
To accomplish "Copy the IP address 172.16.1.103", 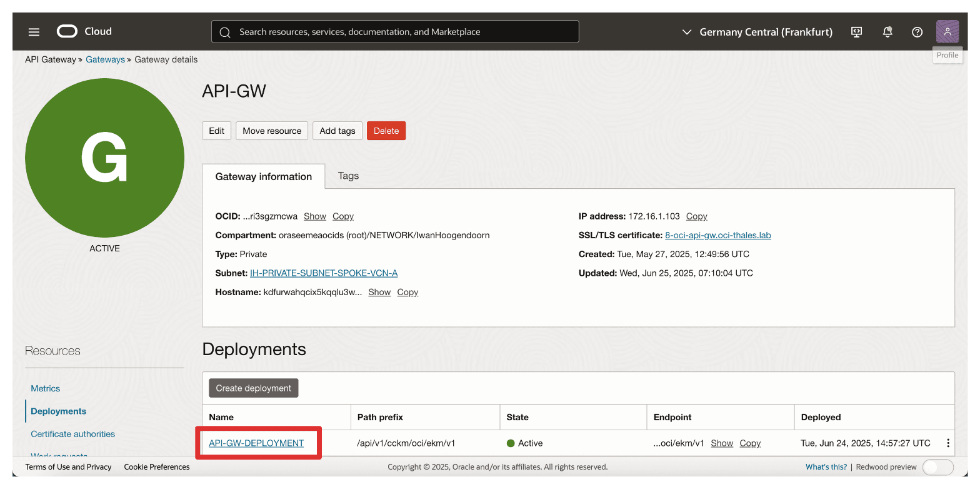I will click(x=697, y=216).
